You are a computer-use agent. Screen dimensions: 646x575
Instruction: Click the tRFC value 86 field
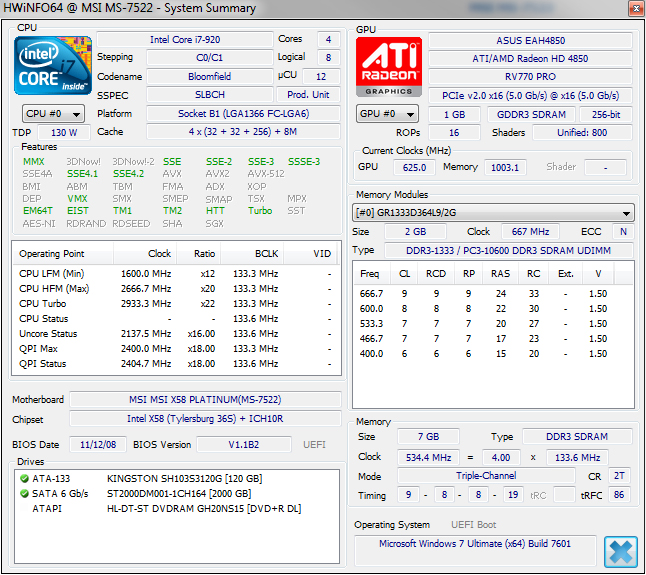pyautogui.click(x=619, y=495)
